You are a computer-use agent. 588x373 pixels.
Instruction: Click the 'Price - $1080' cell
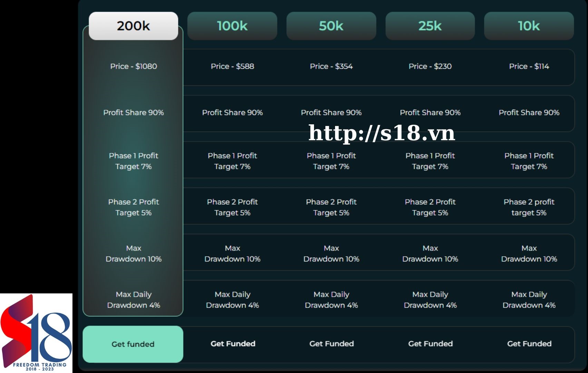(x=133, y=66)
